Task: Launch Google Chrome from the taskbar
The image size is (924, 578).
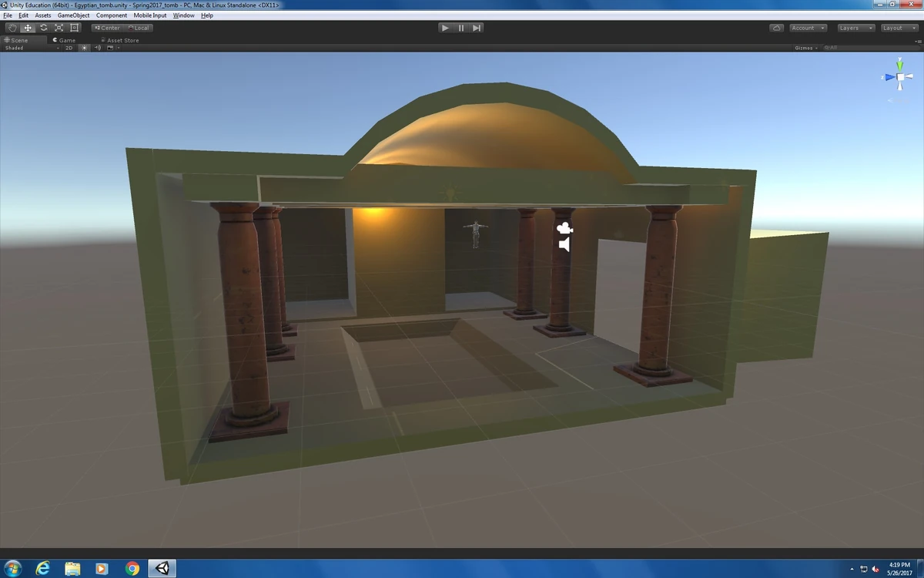Action: click(x=132, y=569)
